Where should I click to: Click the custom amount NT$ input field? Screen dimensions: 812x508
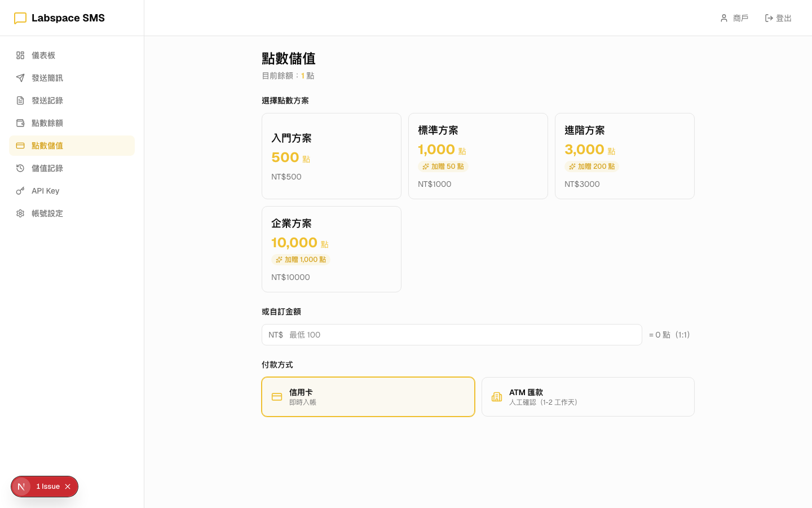pos(452,335)
